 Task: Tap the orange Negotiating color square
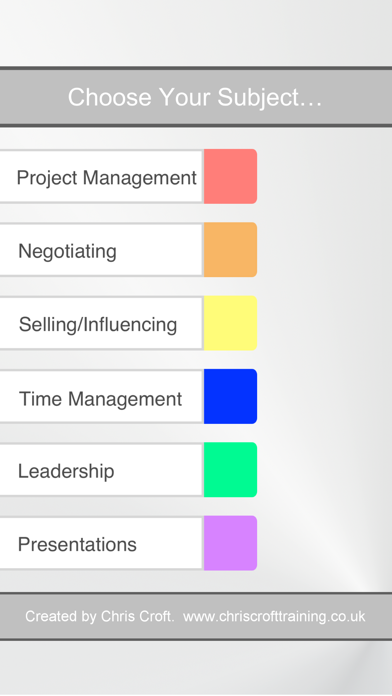230,250
